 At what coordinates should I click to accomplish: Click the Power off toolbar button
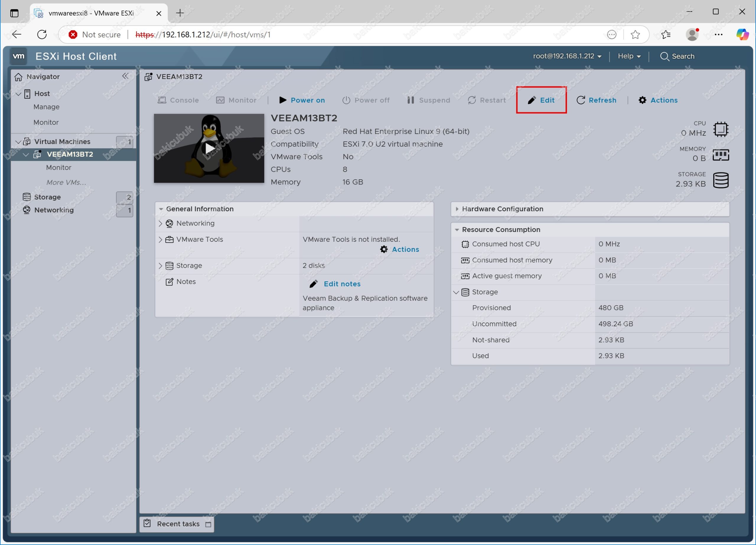coord(366,100)
